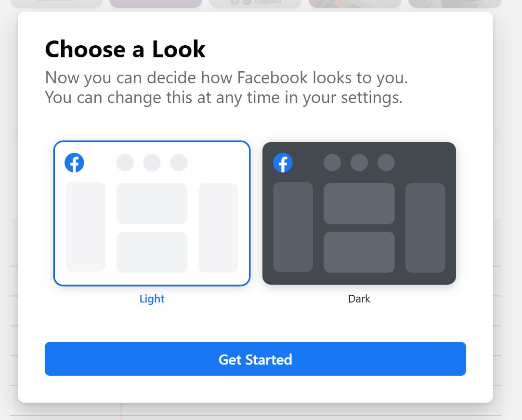Screen dimensions: 522x420
Task: Select the Light label text
Action: pos(152,299)
